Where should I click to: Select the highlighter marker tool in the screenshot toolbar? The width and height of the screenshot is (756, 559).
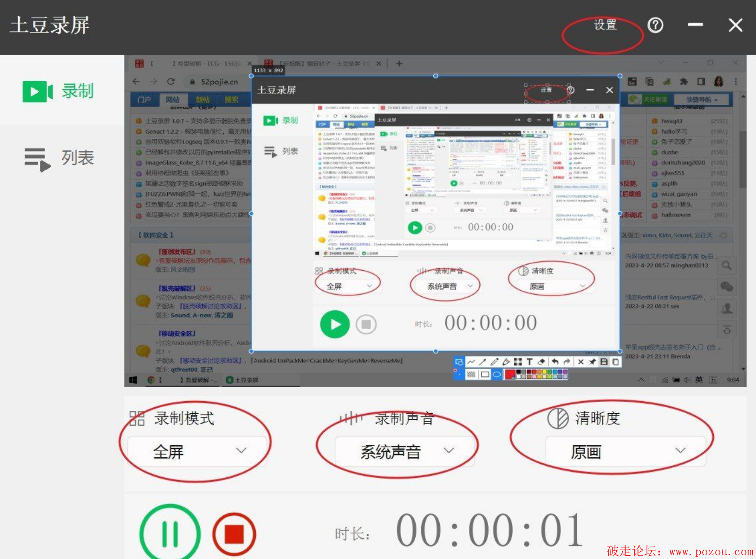tap(506, 362)
